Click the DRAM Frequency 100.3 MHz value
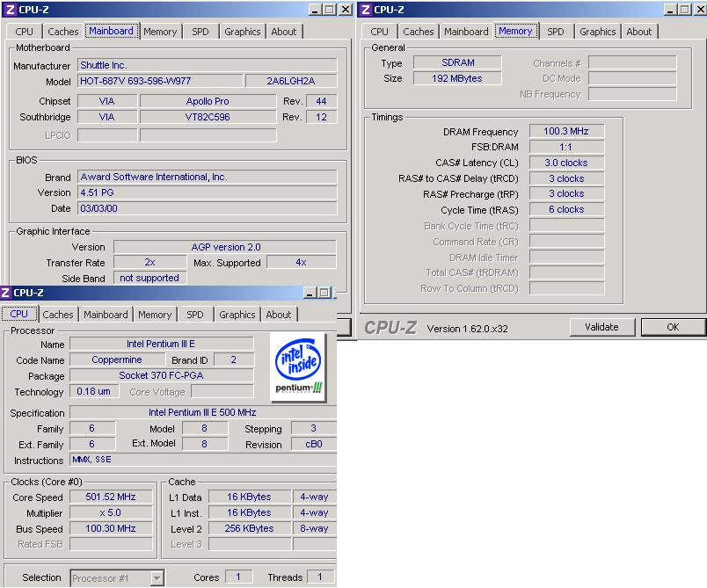Screen dimensions: 707x588 pyautogui.click(x=566, y=131)
